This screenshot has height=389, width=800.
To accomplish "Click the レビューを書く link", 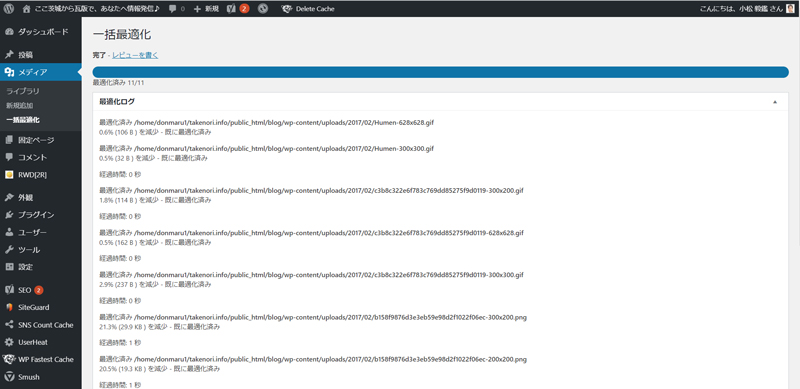I will (135, 55).
